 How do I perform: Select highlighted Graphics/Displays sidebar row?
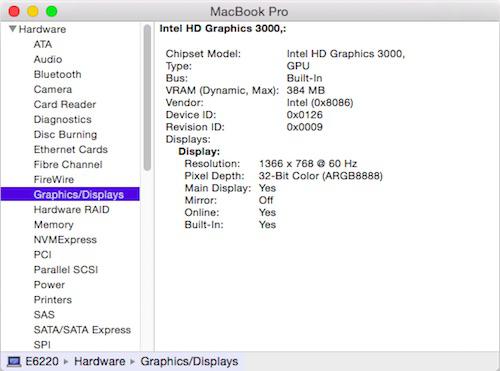pyautogui.click(x=70, y=194)
